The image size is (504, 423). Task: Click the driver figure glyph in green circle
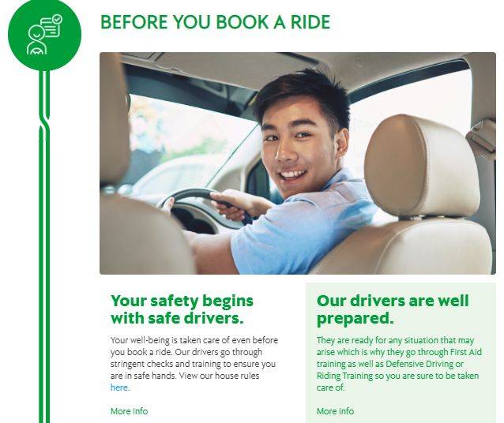(36, 40)
